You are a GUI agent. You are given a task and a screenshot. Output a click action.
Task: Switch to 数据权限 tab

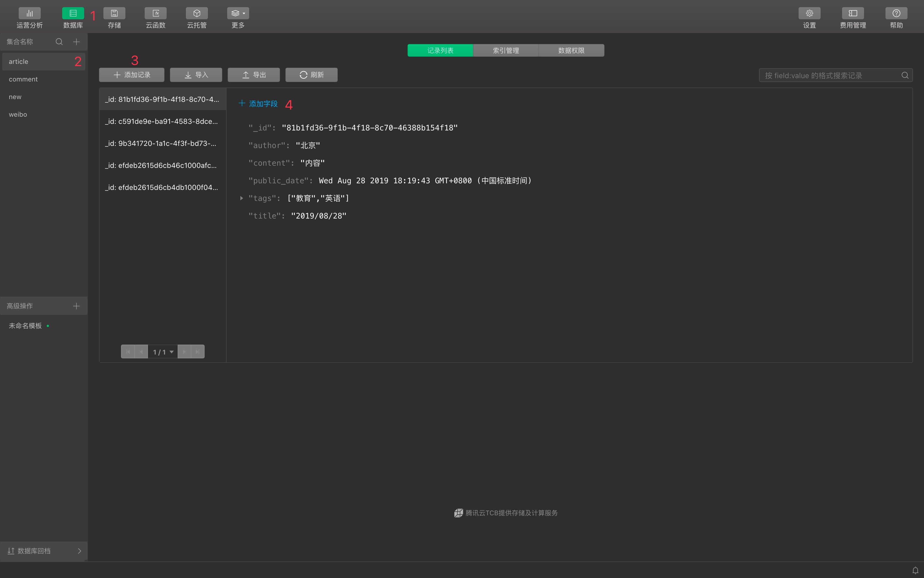point(571,50)
